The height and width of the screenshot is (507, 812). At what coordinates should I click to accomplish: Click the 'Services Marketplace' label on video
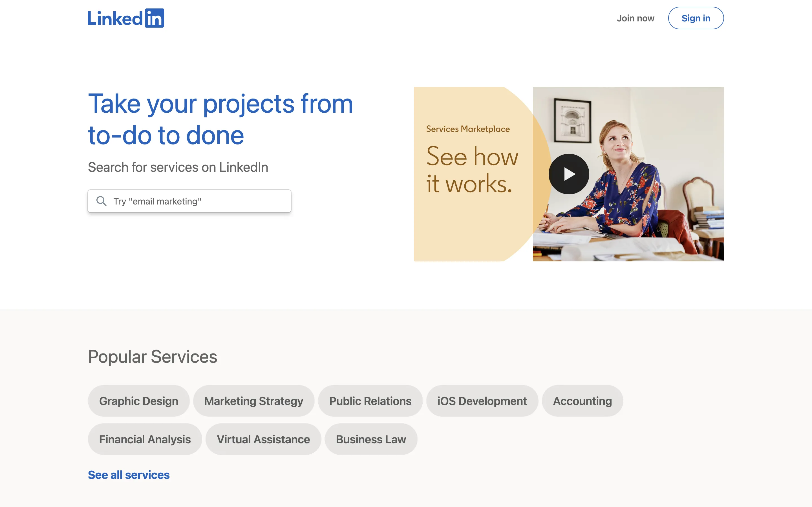(x=468, y=129)
